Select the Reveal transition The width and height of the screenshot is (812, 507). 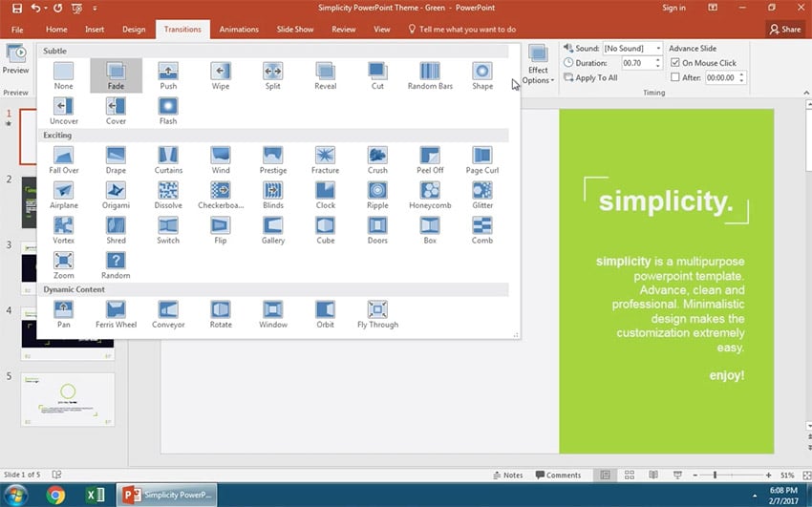click(x=325, y=75)
